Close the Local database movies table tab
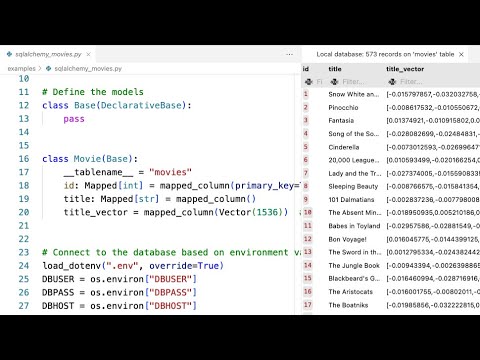The height and width of the screenshot is (360, 480). tap(461, 54)
